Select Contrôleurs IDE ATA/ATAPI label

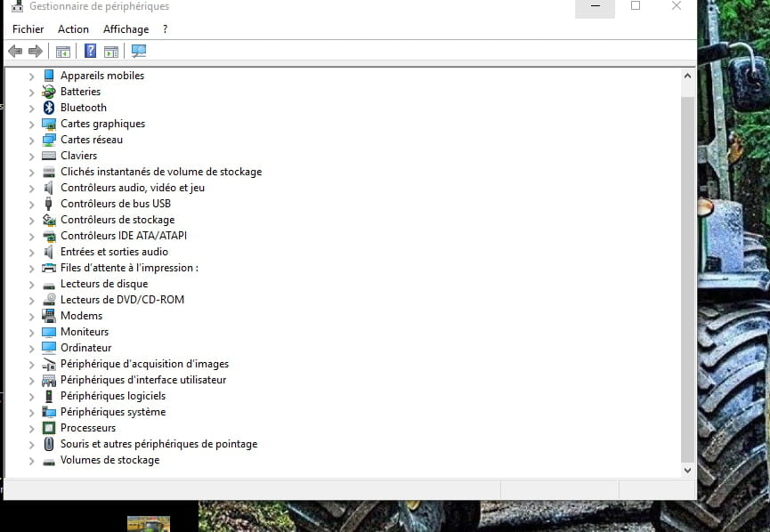(124, 236)
